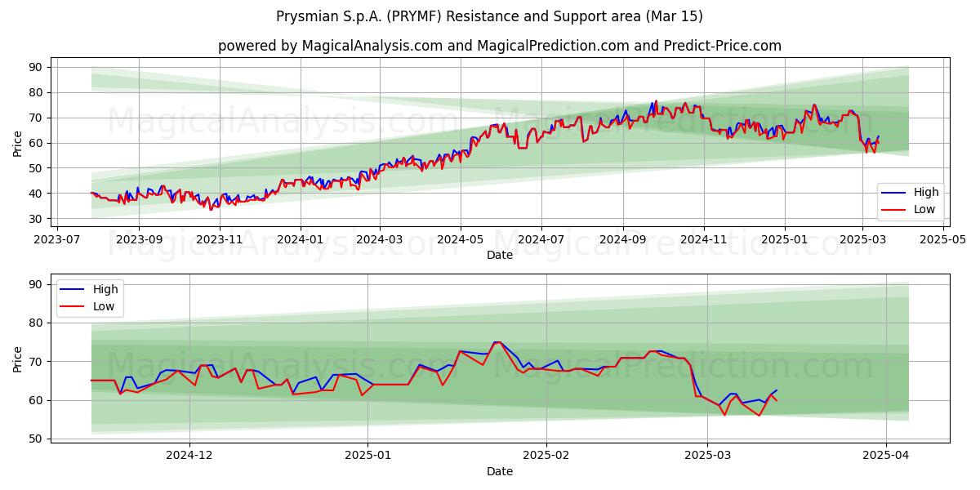Click the top chart x-axis label '2024-09'

(x=622, y=240)
